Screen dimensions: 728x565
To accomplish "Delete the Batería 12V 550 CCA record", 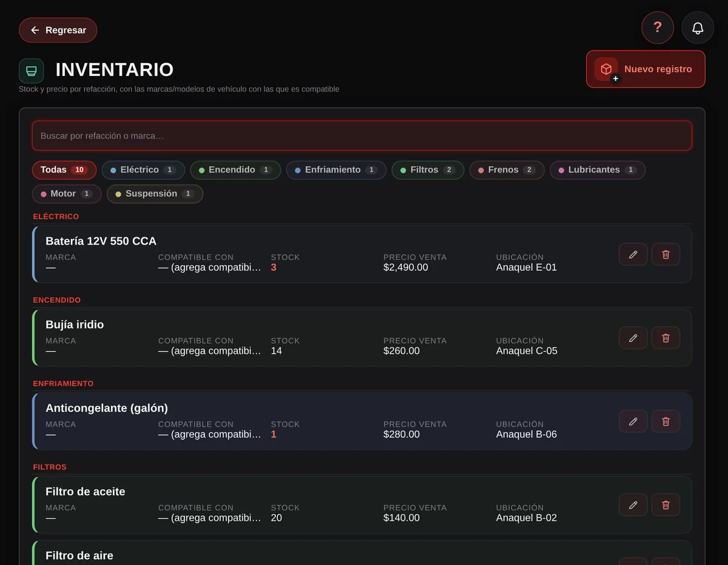I will 666,254.
